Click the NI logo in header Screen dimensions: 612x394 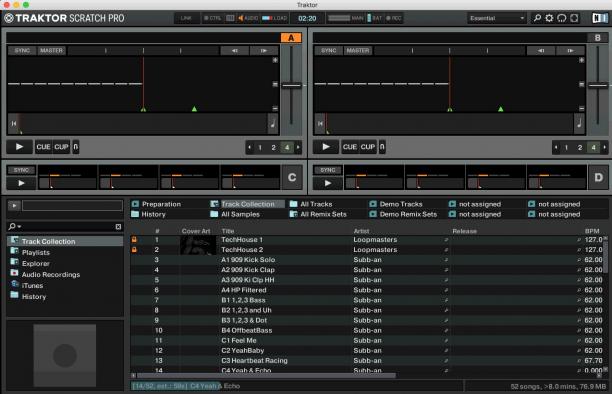(600, 18)
